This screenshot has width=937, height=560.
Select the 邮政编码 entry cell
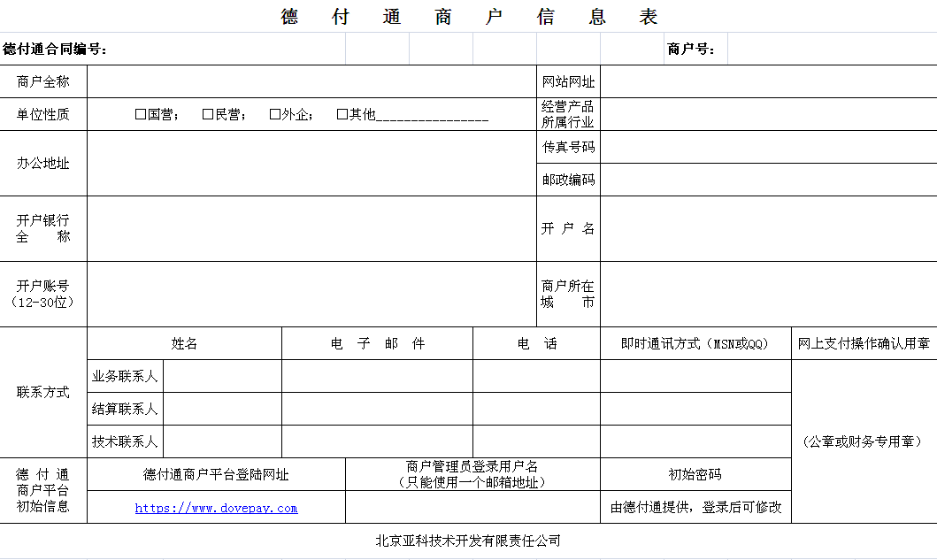(x=768, y=180)
